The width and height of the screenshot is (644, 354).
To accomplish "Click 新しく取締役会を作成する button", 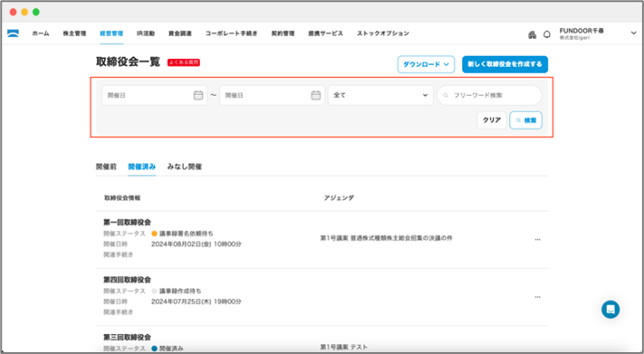I will [505, 64].
